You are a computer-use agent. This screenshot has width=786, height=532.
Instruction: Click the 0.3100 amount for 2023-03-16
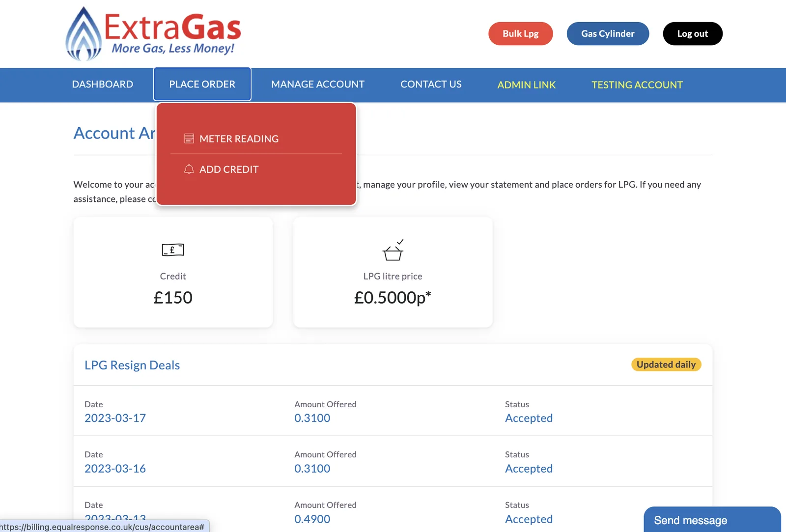(312, 469)
